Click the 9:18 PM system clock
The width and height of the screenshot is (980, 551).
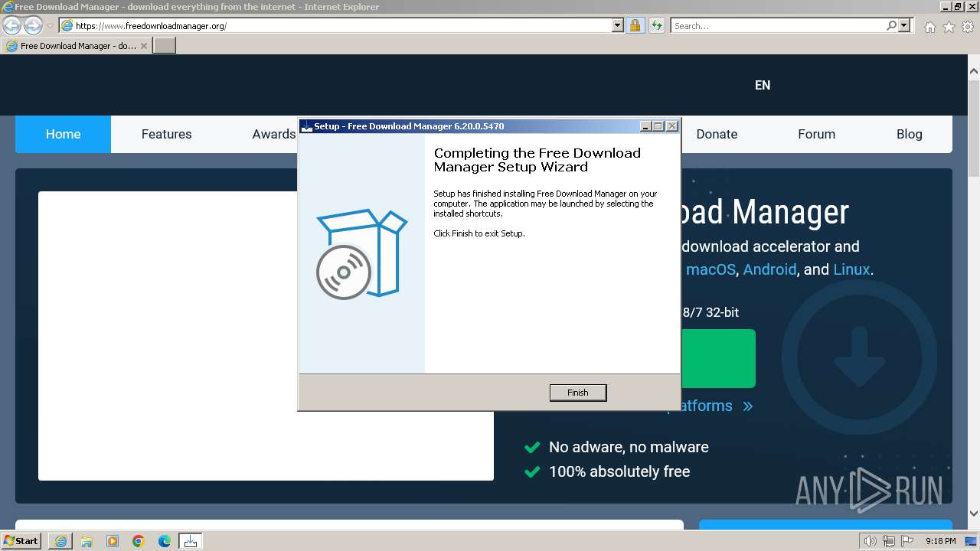click(x=940, y=541)
